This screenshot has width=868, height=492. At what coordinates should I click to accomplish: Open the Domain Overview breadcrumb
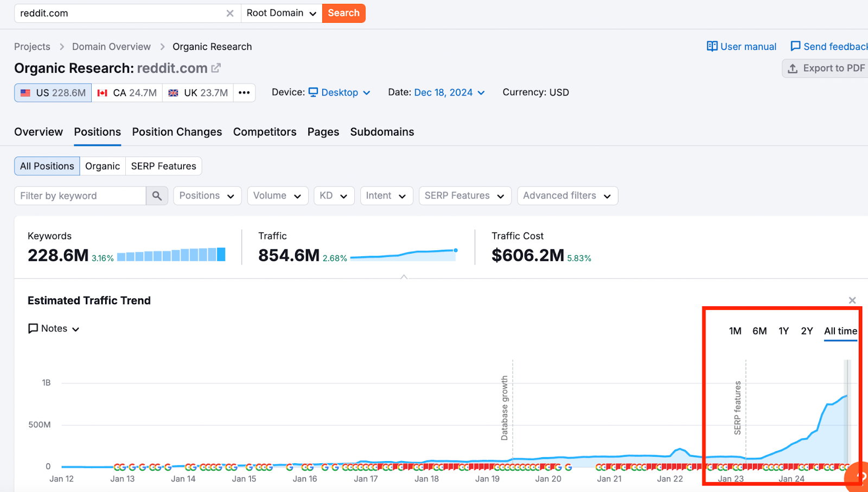click(111, 47)
